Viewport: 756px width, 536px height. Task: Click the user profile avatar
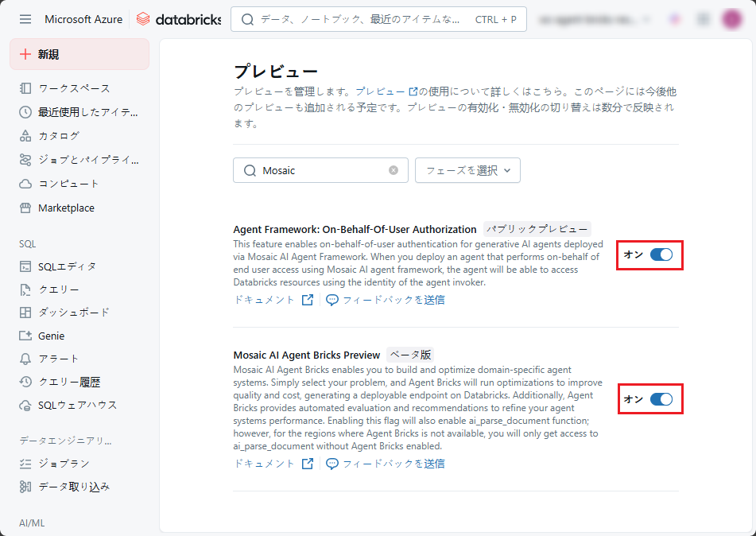point(731,19)
